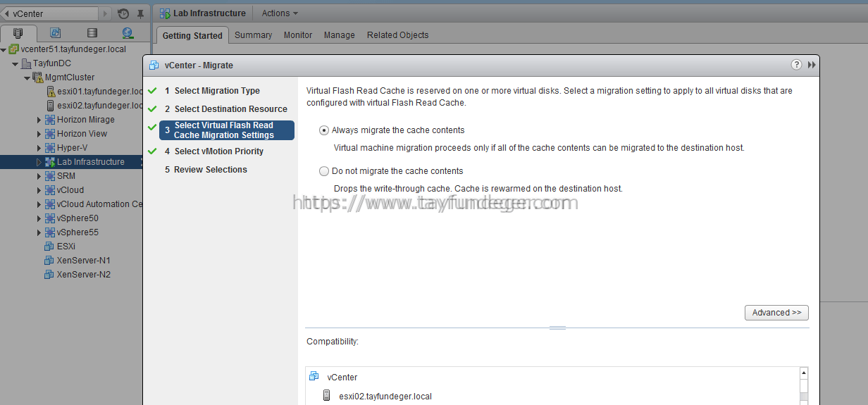868x405 pixels.
Task: Select Always migrate the cache contents
Action: [324, 130]
